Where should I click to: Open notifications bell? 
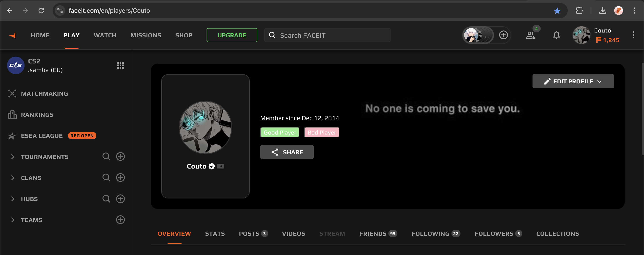[557, 35]
